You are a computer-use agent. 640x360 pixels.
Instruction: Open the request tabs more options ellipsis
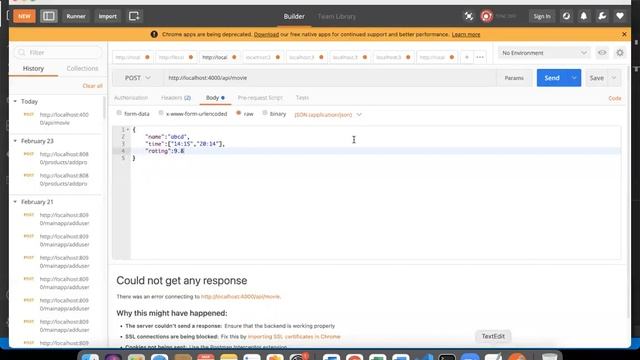click(x=480, y=57)
